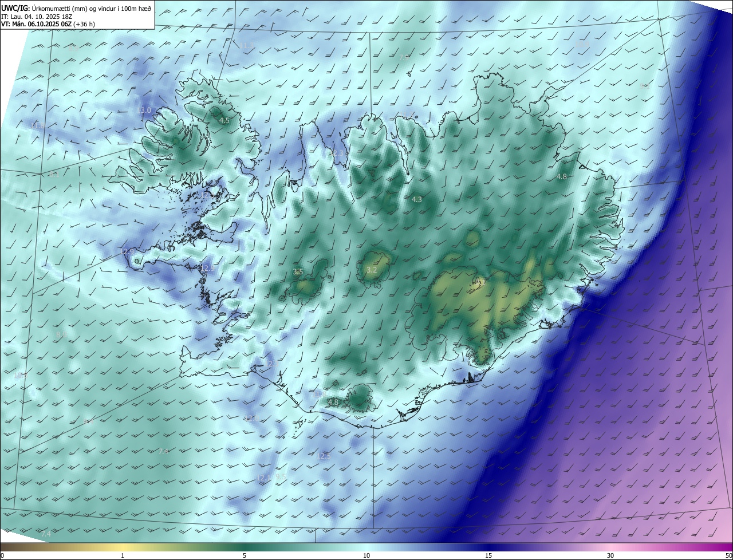Click the 12.1 value beside 9.5
Image resolution: width=733 pixels, height=560 pixels.
(x=264, y=478)
